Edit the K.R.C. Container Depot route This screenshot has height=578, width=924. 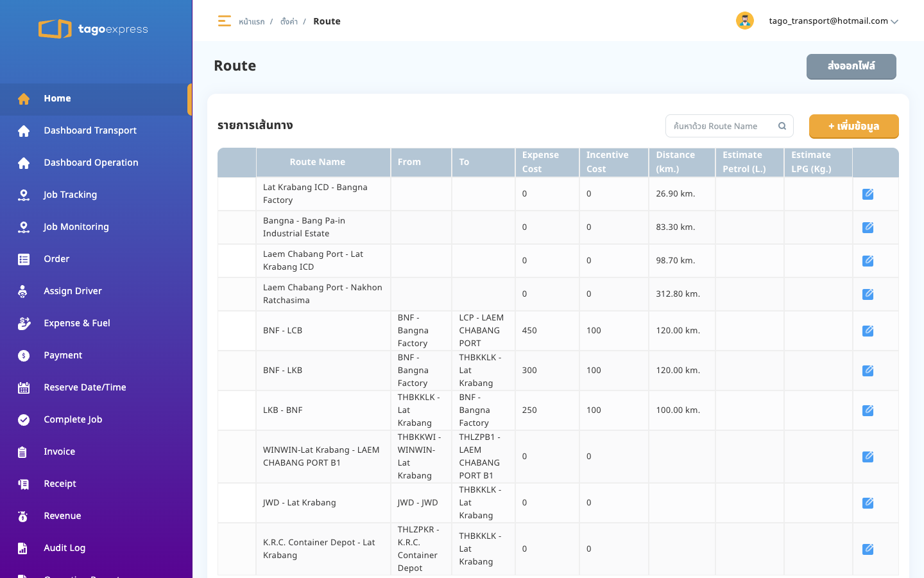click(x=868, y=549)
